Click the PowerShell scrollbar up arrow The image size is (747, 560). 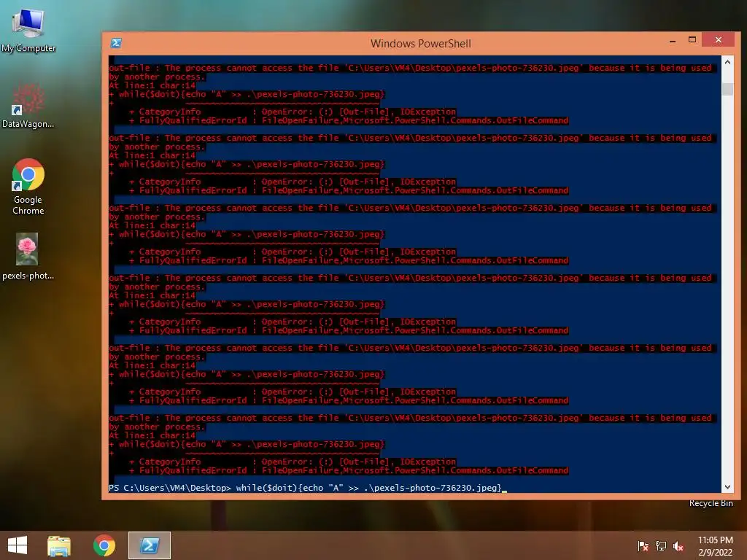point(727,62)
